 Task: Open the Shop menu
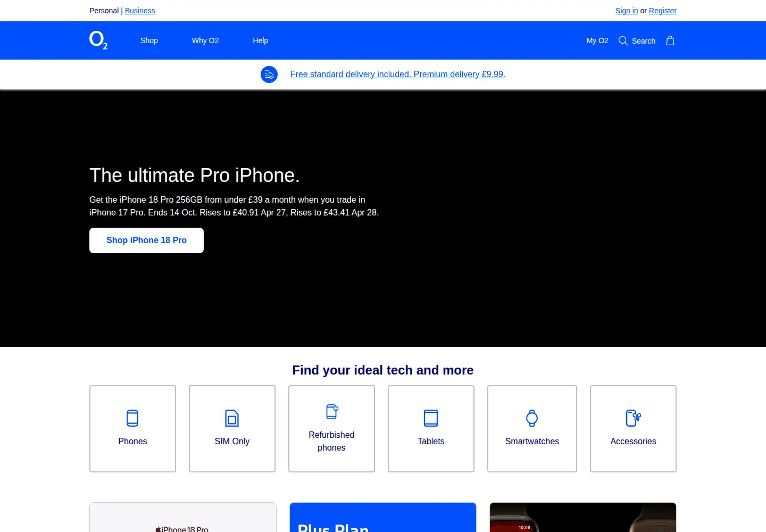[149, 40]
